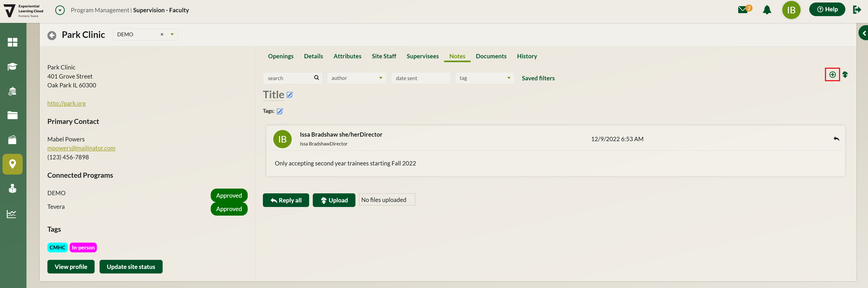
Task: Open the dashboard grid icon in sidebar
Action: [x=12, y=42]
